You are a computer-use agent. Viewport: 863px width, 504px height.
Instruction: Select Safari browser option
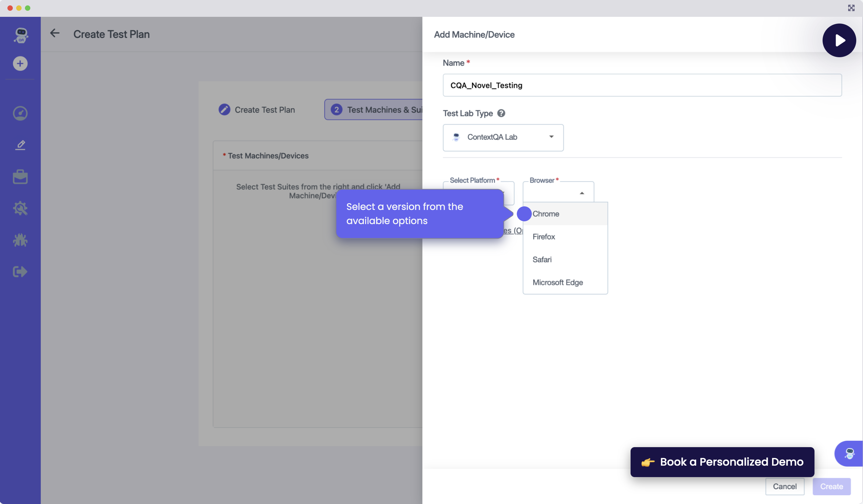click(542, 260)
